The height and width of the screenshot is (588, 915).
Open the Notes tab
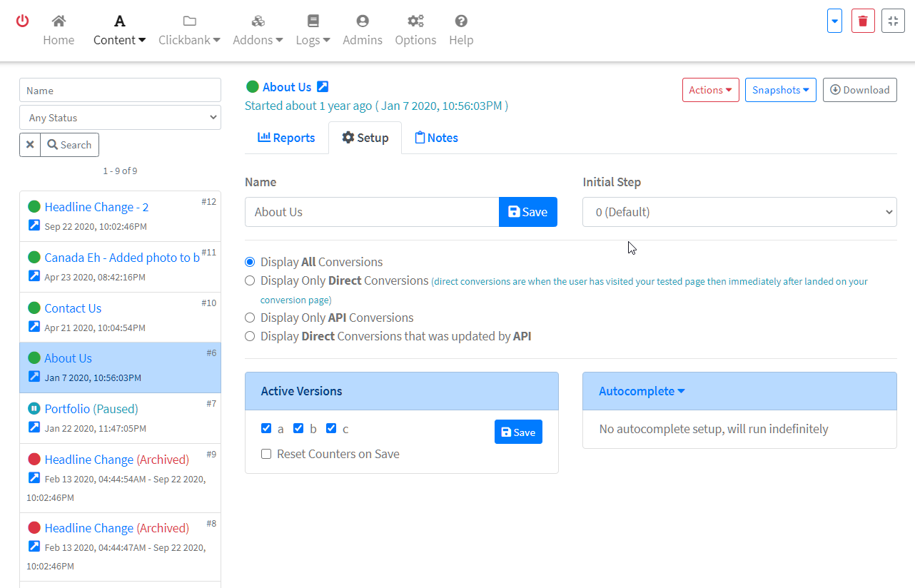point(436,138)
